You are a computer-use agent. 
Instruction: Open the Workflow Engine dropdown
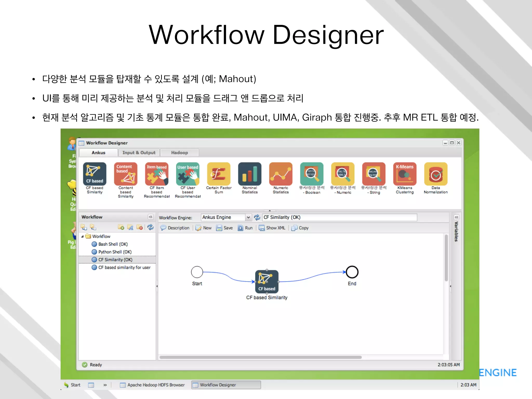(x=248, y=217)
